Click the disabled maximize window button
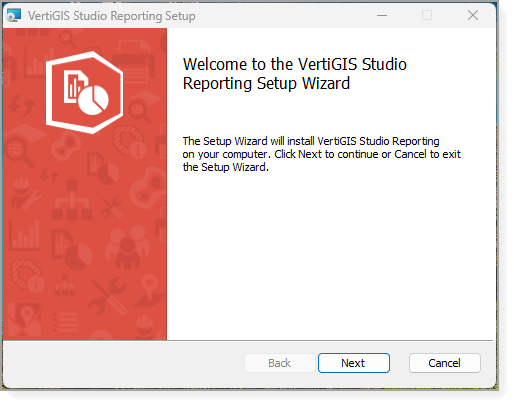 point(427,15)
